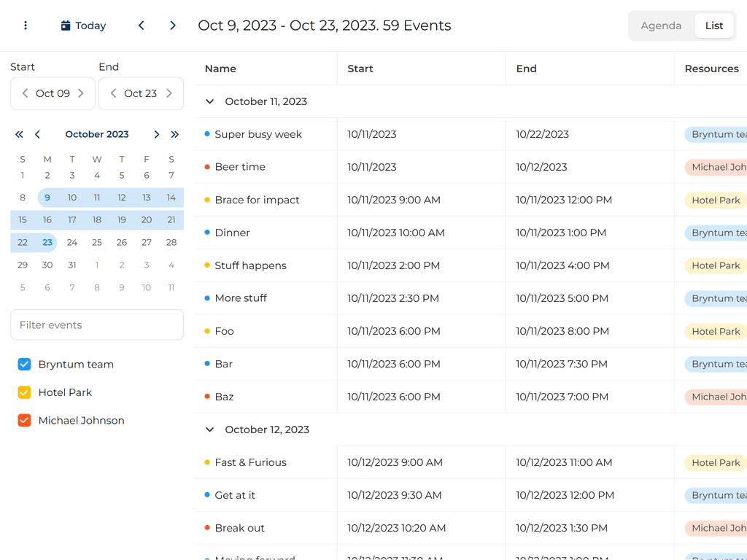Select the List view tab
The width and height of the screenshot is (747, 560).
tap(714, 25)
